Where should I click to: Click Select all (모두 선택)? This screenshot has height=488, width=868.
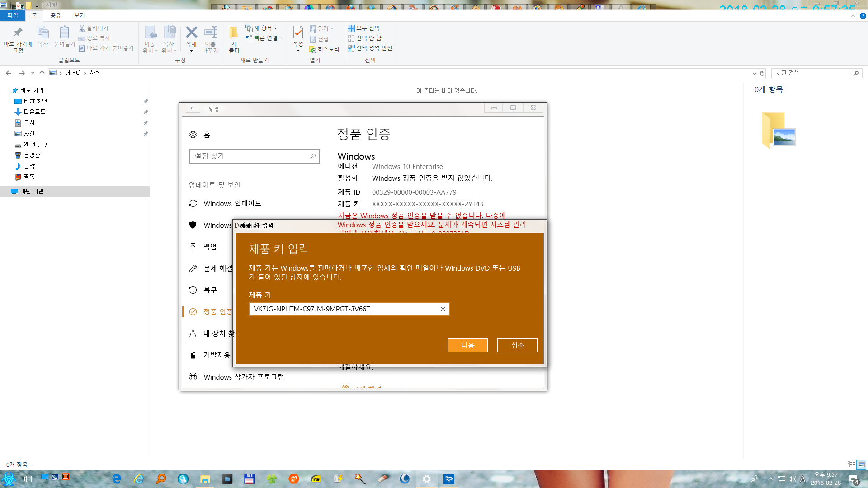[364, 28]
